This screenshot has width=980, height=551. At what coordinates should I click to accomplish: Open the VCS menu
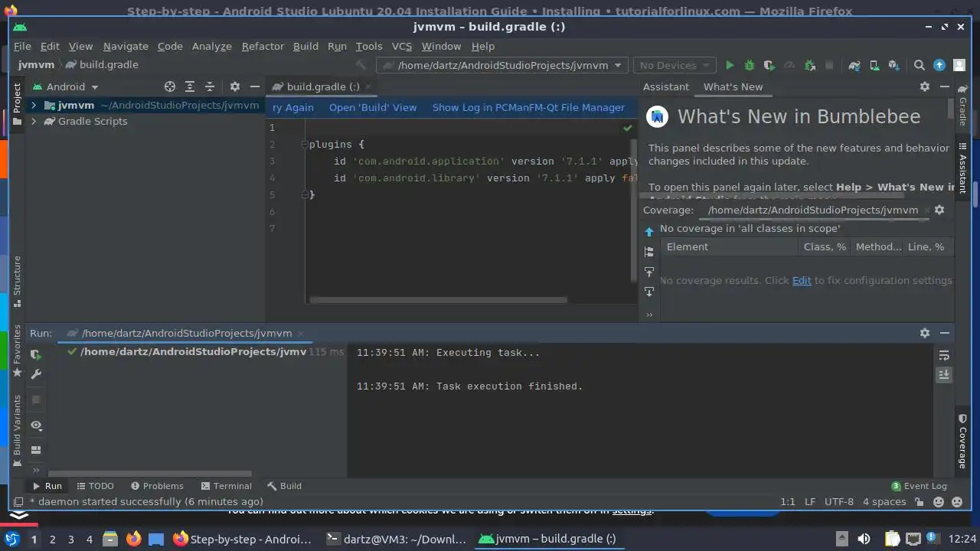point(402,46)
